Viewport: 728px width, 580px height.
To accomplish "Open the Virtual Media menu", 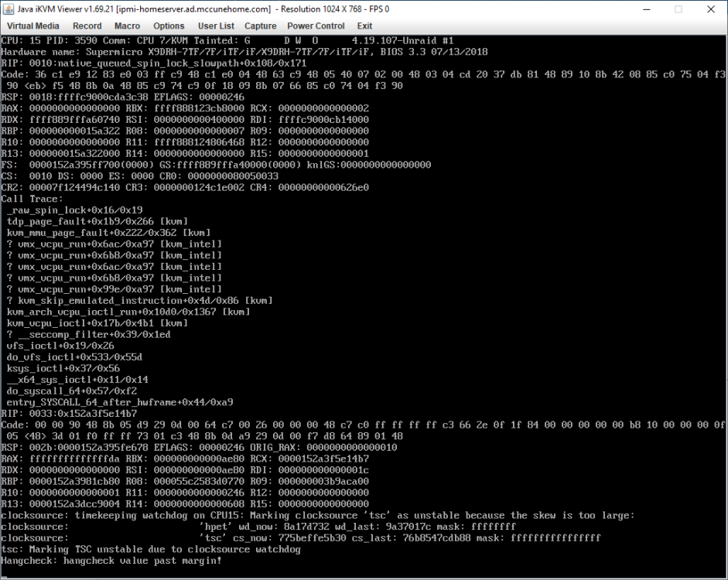I will 33,26.
